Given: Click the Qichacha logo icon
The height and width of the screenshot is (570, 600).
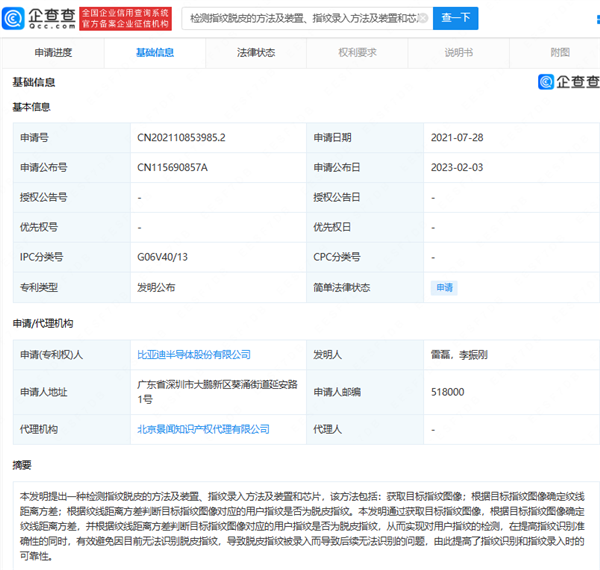Looking at the screenshot, I should coord(13,18).
